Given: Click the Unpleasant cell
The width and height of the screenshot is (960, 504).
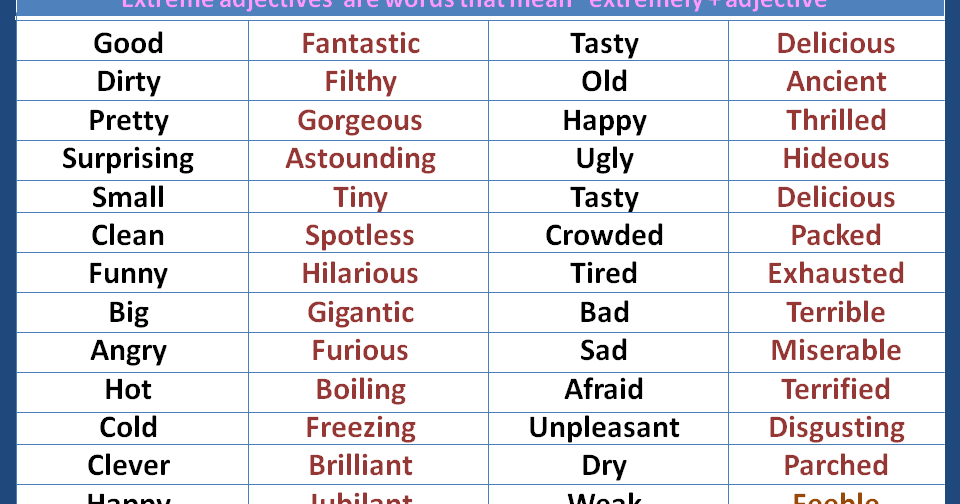Looking at the screenshot, I should 609,428.
